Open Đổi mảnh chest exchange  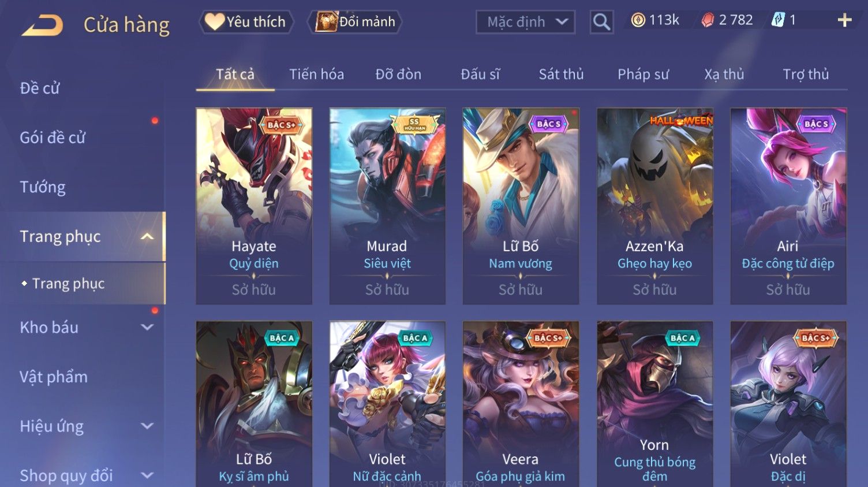click(x=355, y=22)
